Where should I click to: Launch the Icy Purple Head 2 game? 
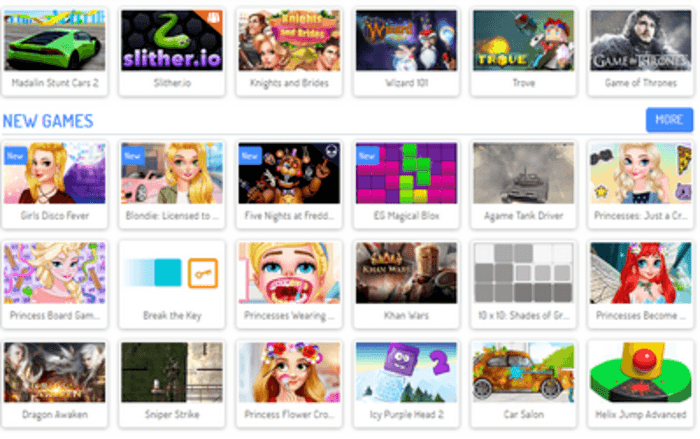tap(406, 372)
